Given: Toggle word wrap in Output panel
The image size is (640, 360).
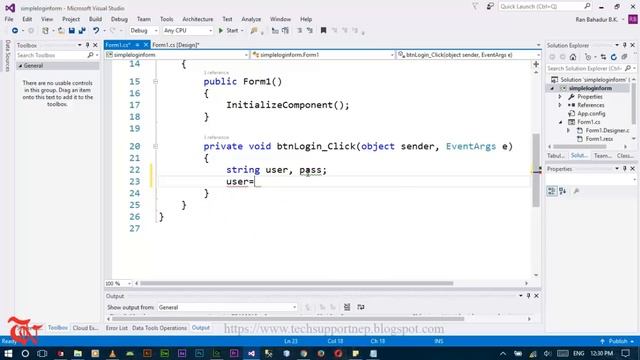Looking at the screenshot, I should point(361,307).
